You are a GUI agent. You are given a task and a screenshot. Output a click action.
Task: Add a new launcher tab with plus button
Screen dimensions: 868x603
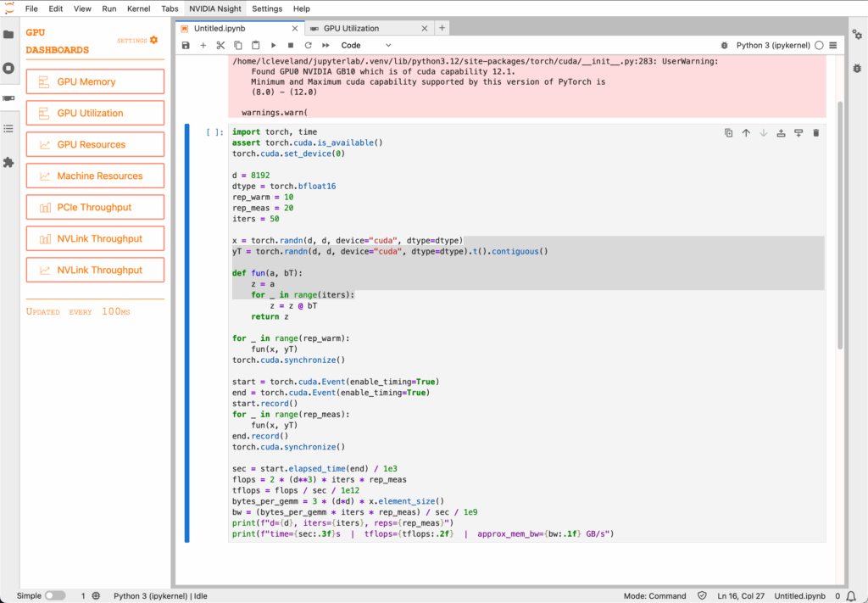click(442, 28)
